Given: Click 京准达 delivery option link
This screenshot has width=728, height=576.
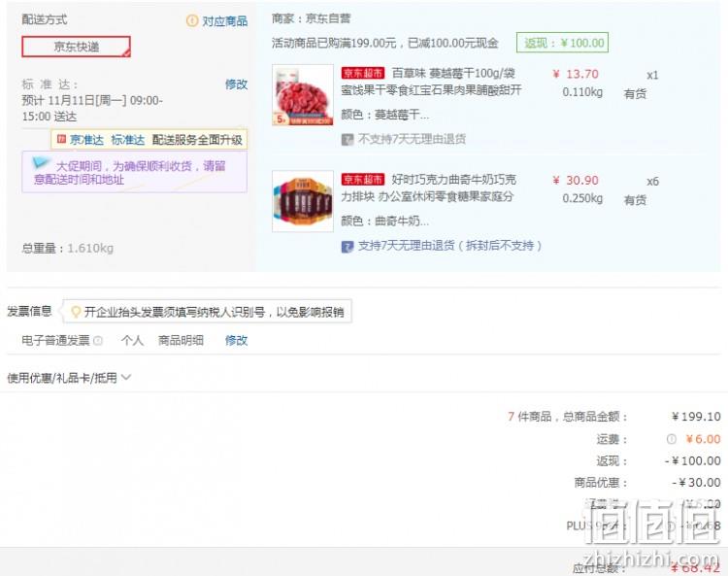Looking at the screenshot, I should [86, 140].
